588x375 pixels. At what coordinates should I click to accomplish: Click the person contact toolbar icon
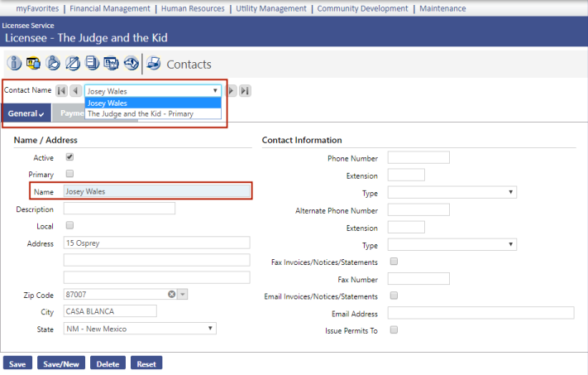53,63
